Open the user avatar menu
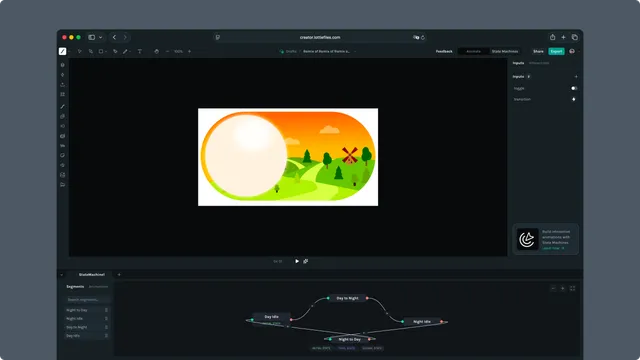 pyautogui.click(x=572, y=51)
